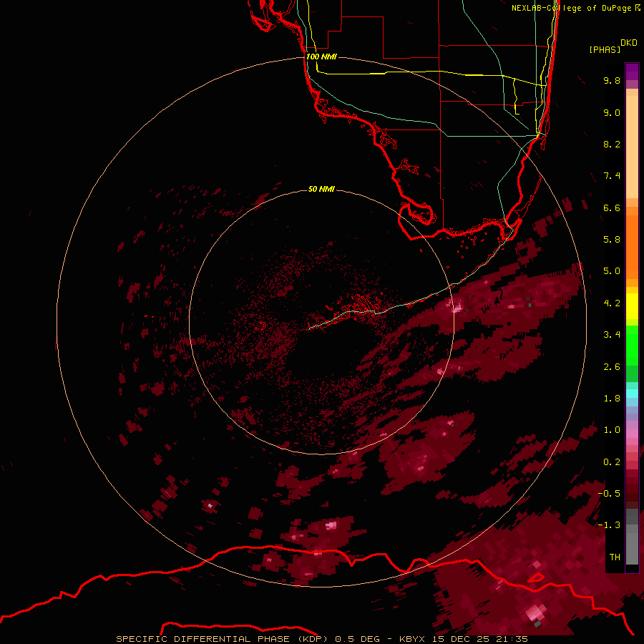Pick the yellow segment of the color bar
Viewport: 644px width, 644px height.
pyautogui.click(x=632, y=306)
